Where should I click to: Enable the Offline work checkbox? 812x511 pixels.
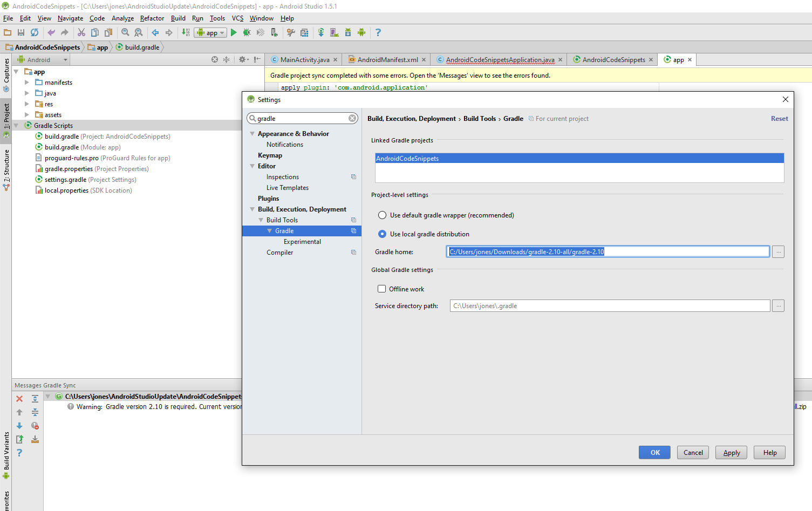(x=382, y=289)
